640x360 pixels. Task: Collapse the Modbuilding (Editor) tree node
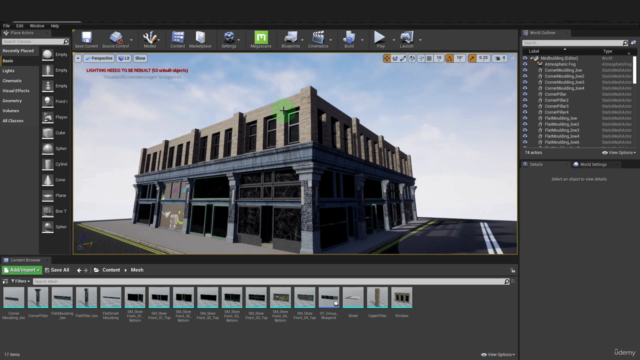tap(531, 58)
